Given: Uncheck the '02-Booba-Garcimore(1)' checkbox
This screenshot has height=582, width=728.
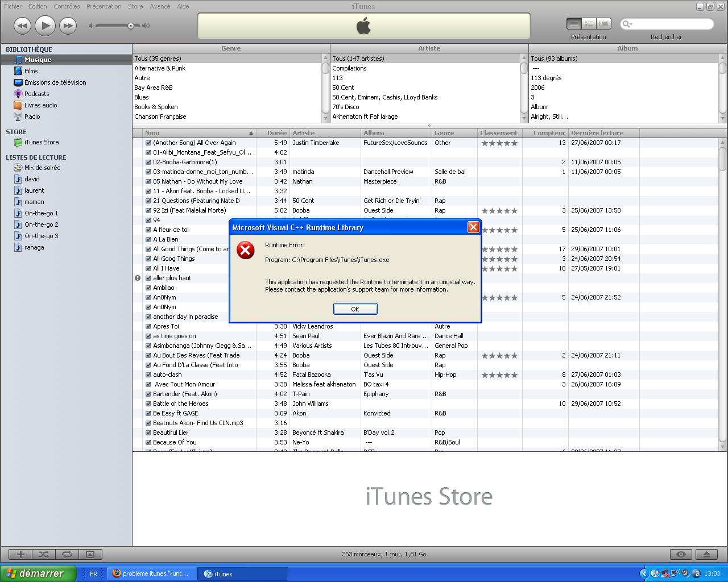Looking at the screenshot, I should tap(148, 162).
